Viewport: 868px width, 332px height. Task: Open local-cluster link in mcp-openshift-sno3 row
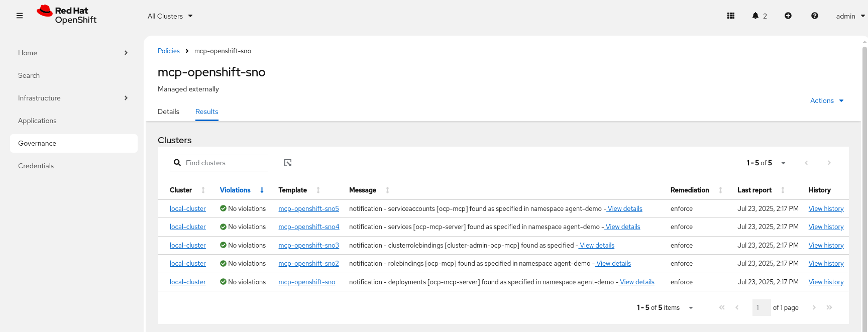coord(188,245)
